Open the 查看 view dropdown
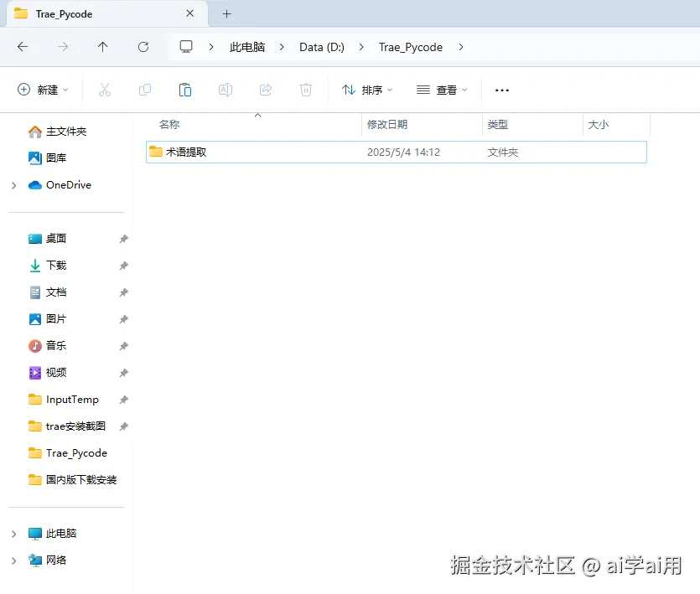 tap(442, 90)
